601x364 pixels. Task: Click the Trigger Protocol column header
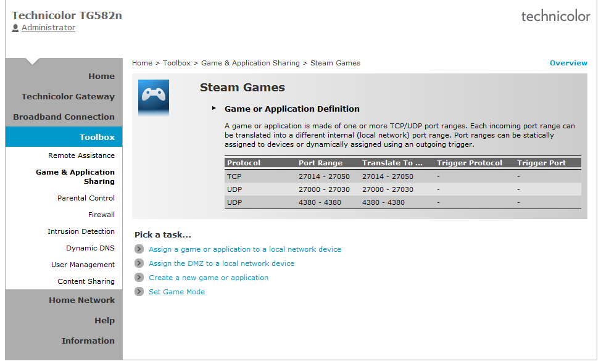(x=470, y=162)
